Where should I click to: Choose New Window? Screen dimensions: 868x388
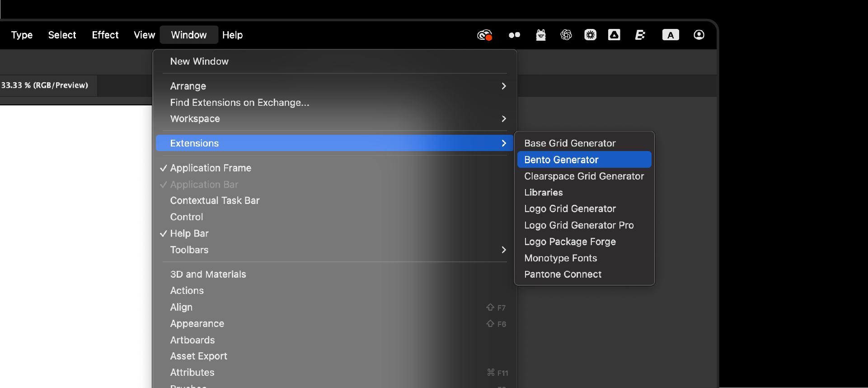click(334, 61)
